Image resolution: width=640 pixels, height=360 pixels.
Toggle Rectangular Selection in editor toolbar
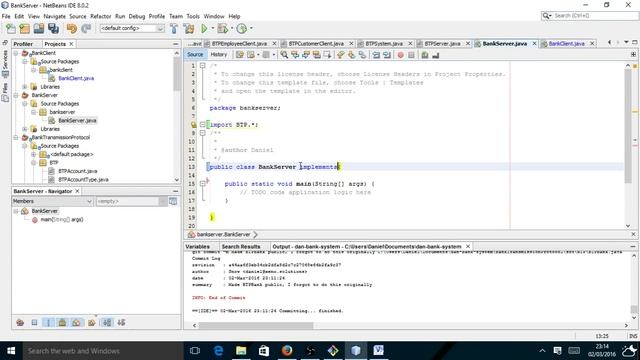pos(327,55)
